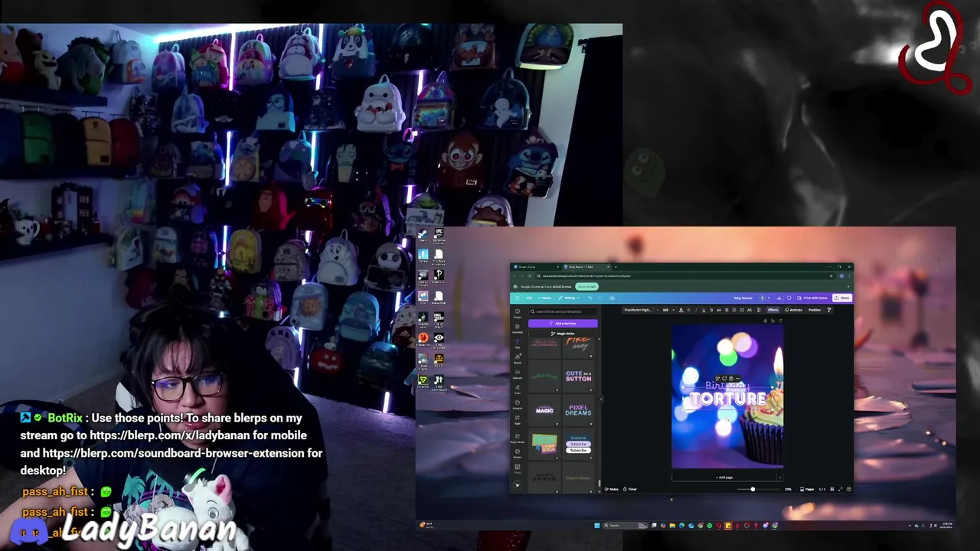Click the copy style paint roller icon
The height and width of the screenshot is (551, 980).
point(829,310)
